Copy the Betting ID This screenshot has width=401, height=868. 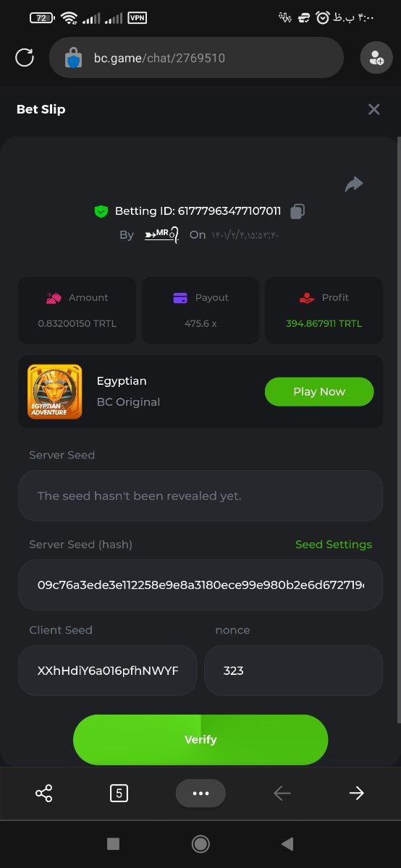[297, 211]
